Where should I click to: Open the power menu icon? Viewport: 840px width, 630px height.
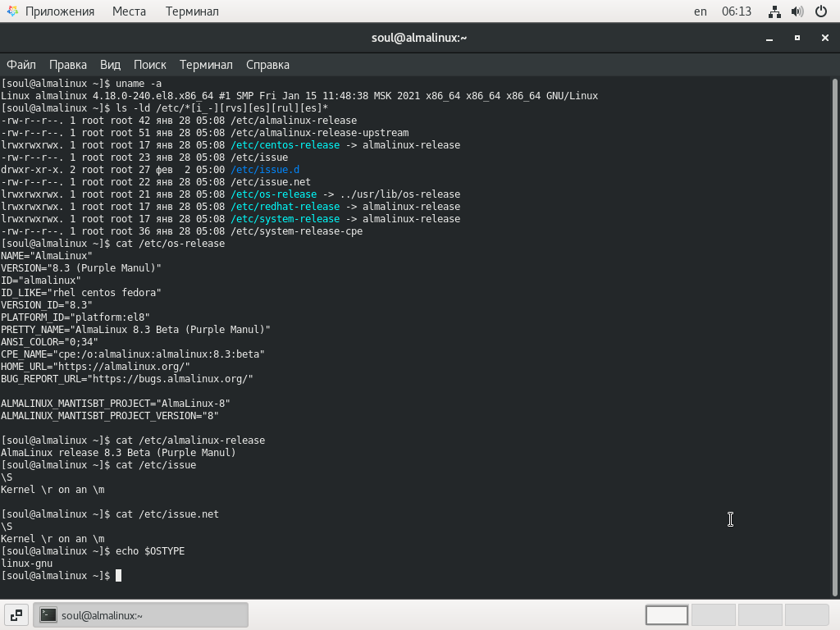point(820,11)
